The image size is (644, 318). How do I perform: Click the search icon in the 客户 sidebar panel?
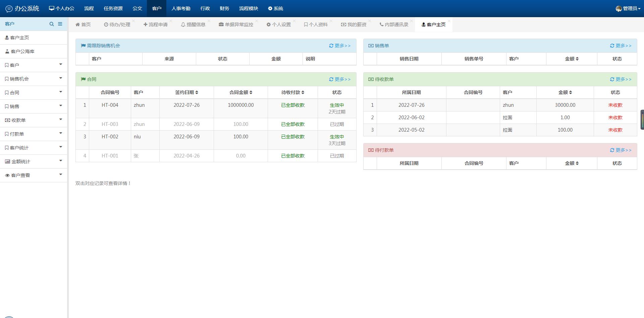click(x=52, y=24)
